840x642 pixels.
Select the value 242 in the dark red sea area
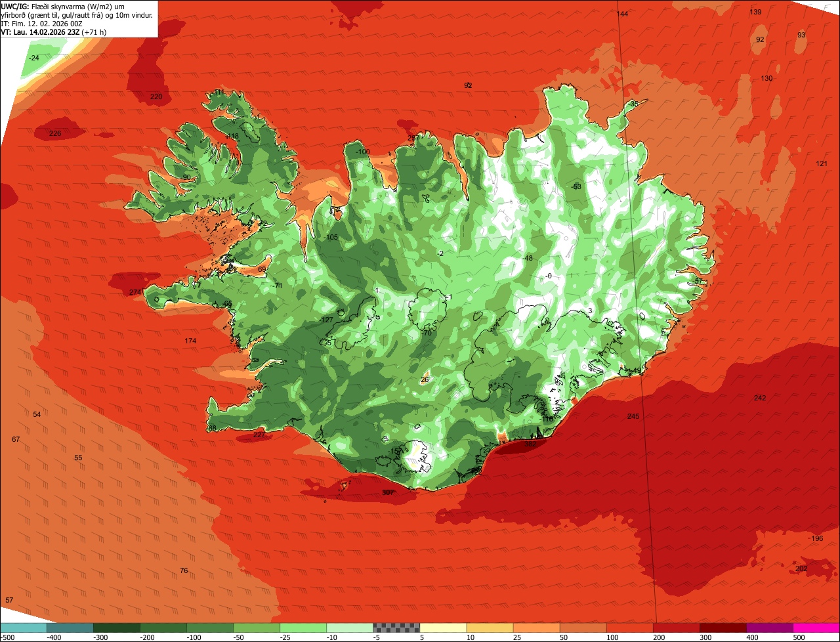point(760,398)
